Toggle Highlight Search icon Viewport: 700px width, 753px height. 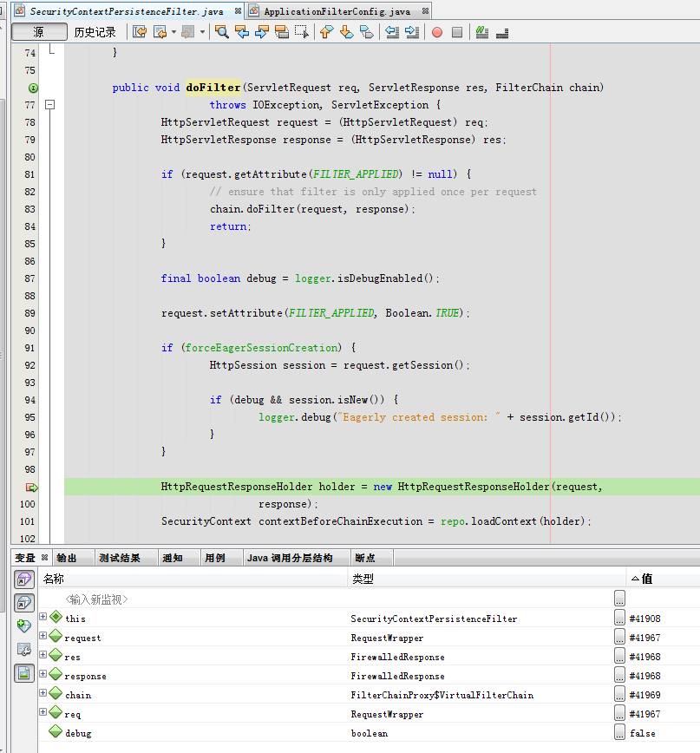coord(282,32)
